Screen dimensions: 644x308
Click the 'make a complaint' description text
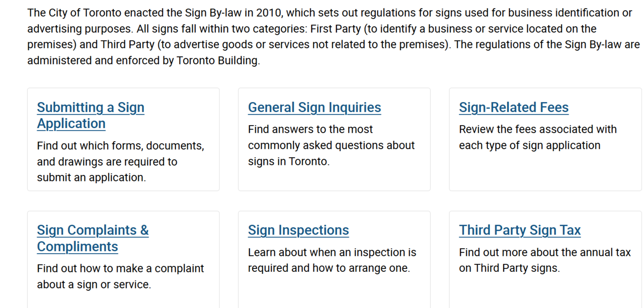120,268
